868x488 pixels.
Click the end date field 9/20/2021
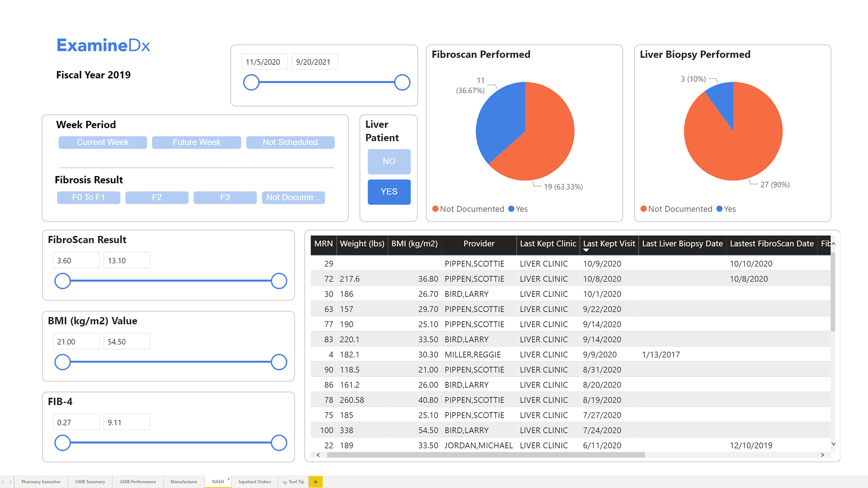coord(315,62)
